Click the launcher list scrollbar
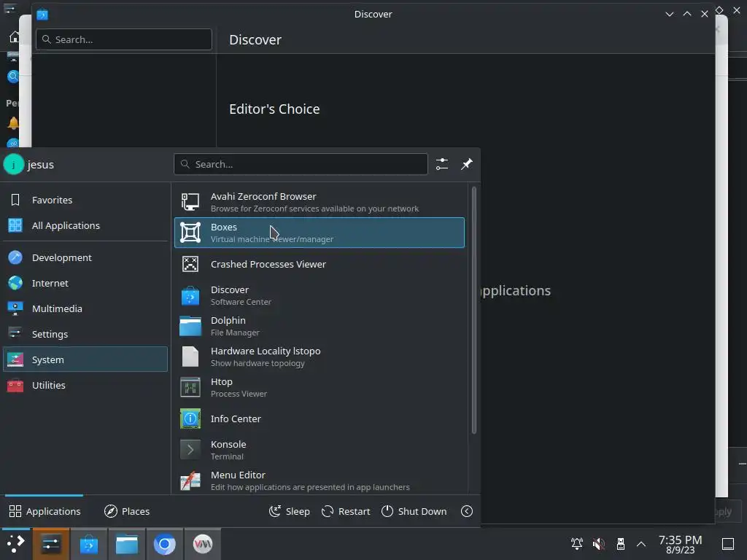 pos(473,310)
